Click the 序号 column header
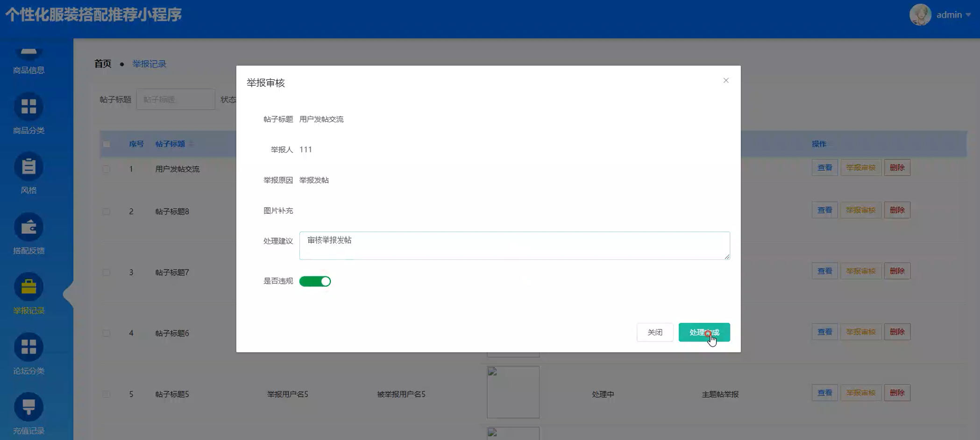This screenshot has width=980, height=440. (136, 144)
